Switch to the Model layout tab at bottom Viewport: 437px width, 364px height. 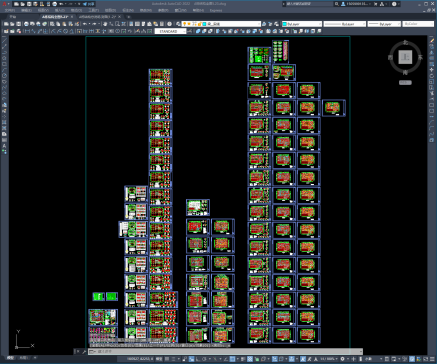[x=11, y=358]
